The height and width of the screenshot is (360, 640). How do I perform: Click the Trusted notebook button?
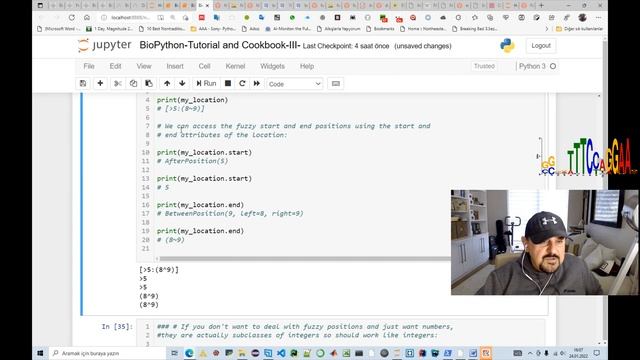pos(484,66)
